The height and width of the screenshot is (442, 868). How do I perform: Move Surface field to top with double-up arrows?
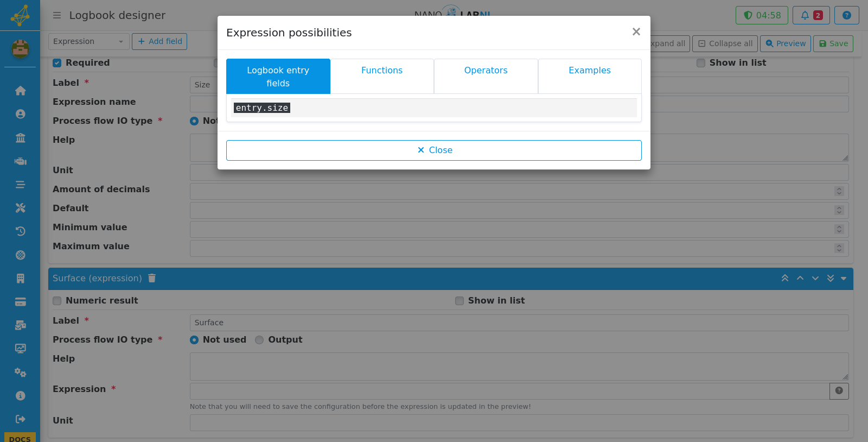[784, 278]
